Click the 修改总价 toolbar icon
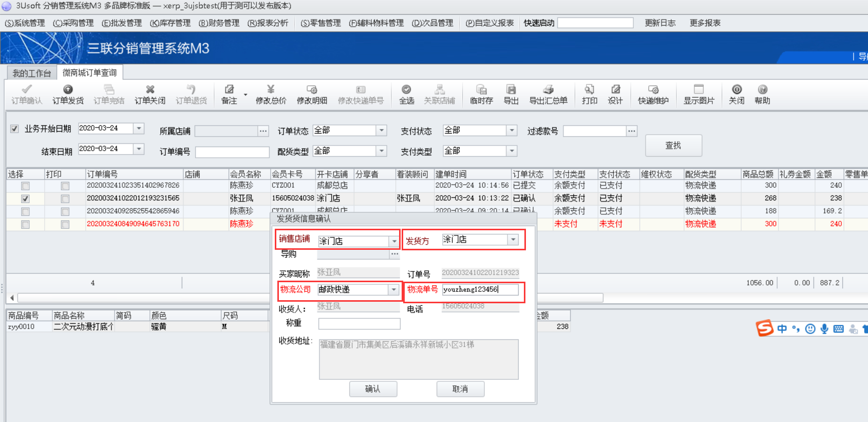 (x=271, y=95)
